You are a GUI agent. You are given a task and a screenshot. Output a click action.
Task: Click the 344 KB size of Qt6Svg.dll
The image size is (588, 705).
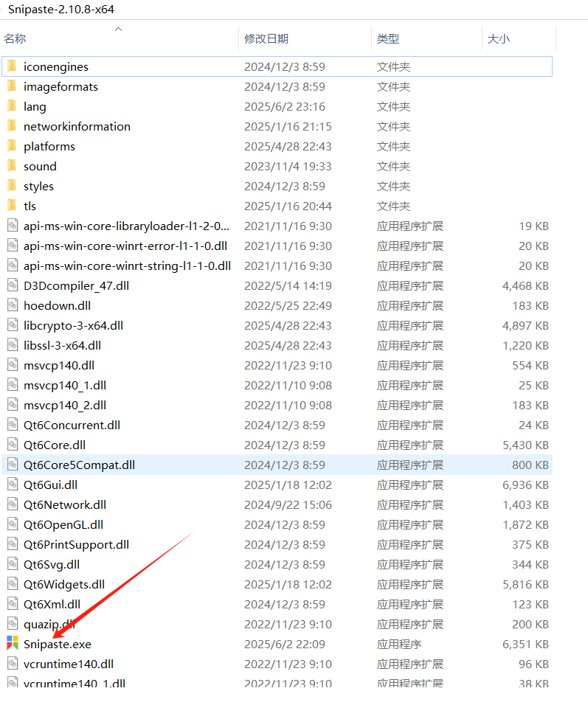pyautogui.click(x=530, y=564)
